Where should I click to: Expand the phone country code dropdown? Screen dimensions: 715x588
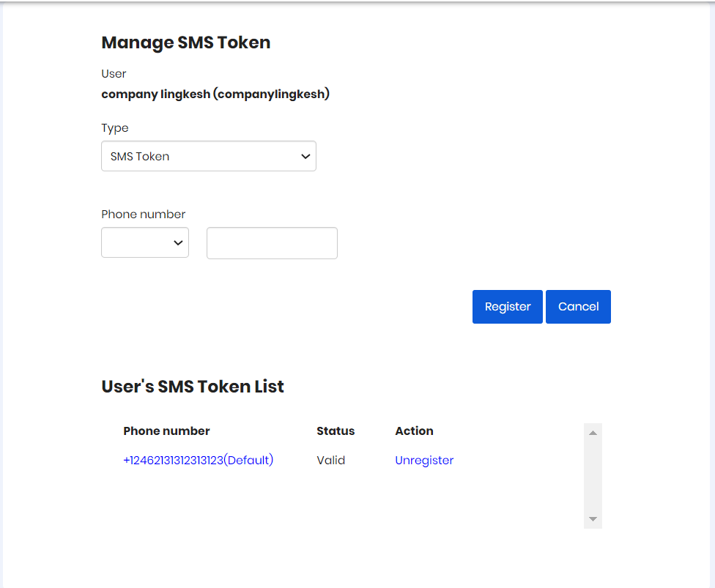145,242
